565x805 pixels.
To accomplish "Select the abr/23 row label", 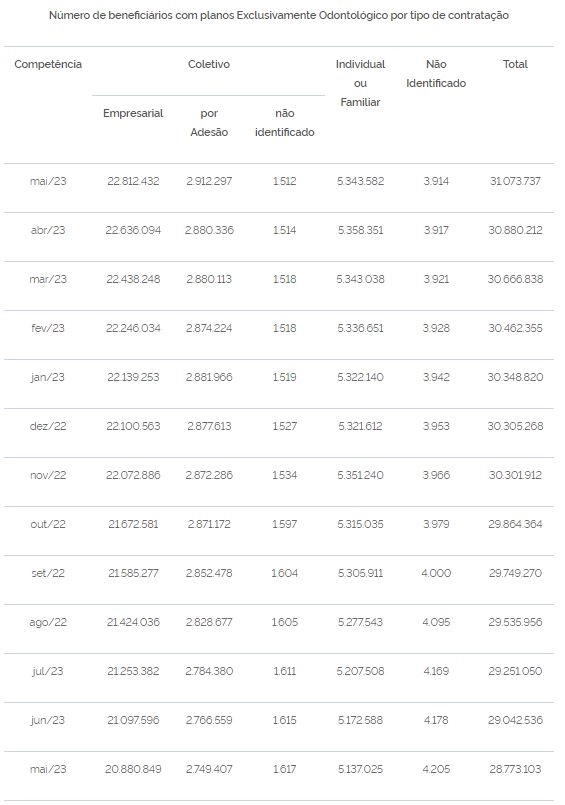I will click(x=48, y=230).
